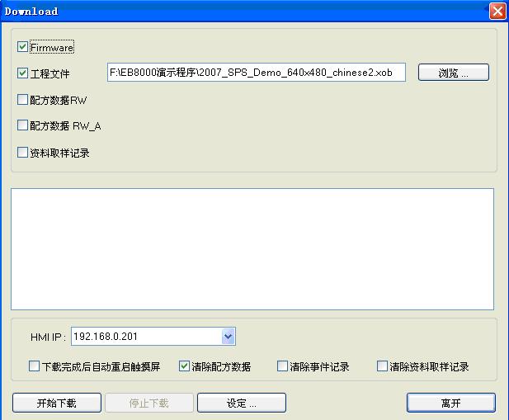Screen dimensions: 509x420
Task: Click inside the empty download log area
Action: coord(252,248)
